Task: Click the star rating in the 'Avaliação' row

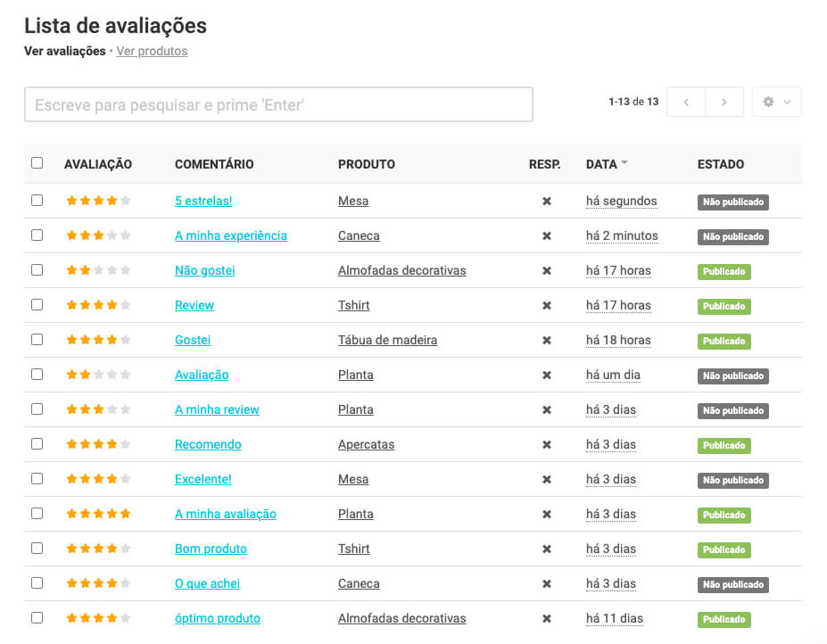Action: pos(98,376)
